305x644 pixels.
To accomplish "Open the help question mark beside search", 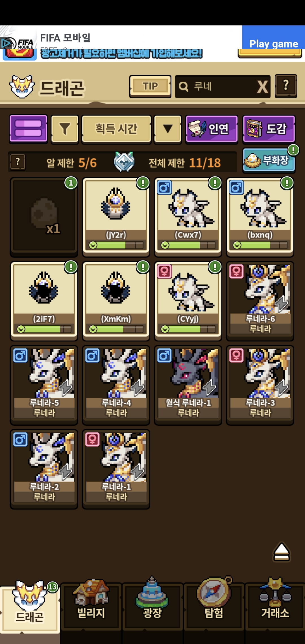I will (286, 86).
